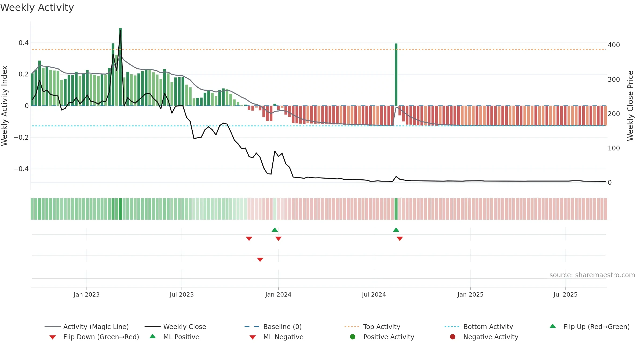This screenshot has width=644, height=362.
Task: Click the Jan 2024 x-axis label
Action: [278, 294]
